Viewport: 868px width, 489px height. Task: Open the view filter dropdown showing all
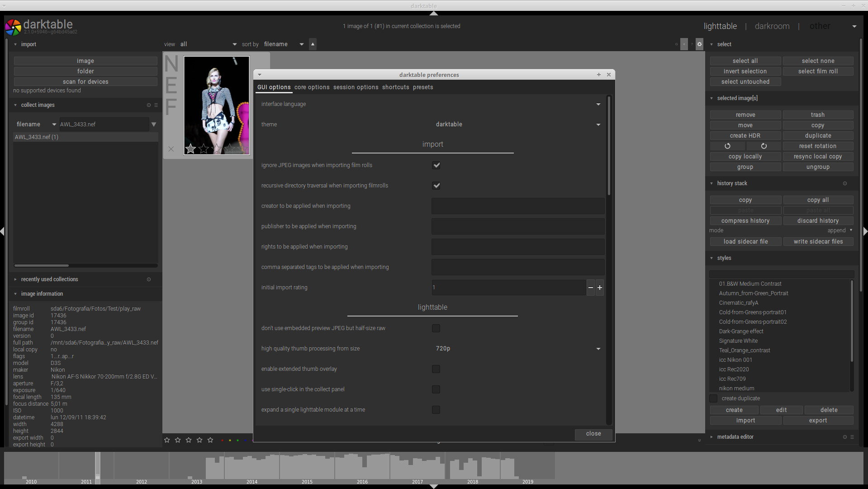point(208,44)
